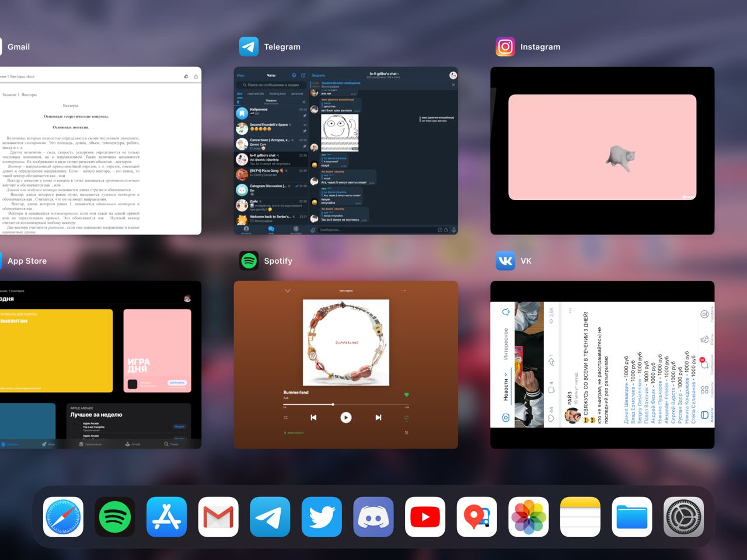This screenshot has height=560, width=747.
Task: Click Instagram app icon above its card
Action: point(505,47)
